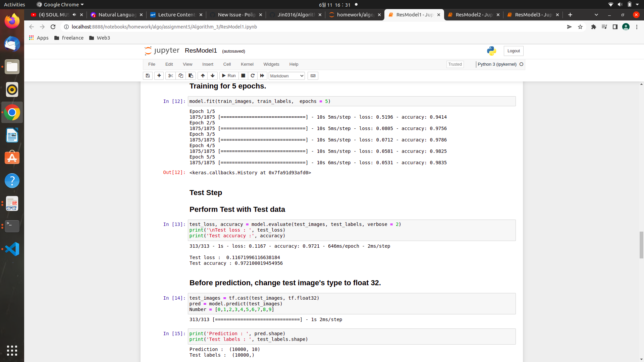The height and width of the screenshot is (362, 644).
Task: Move selected cell up with arrow icon
Action: pos(203,76)
